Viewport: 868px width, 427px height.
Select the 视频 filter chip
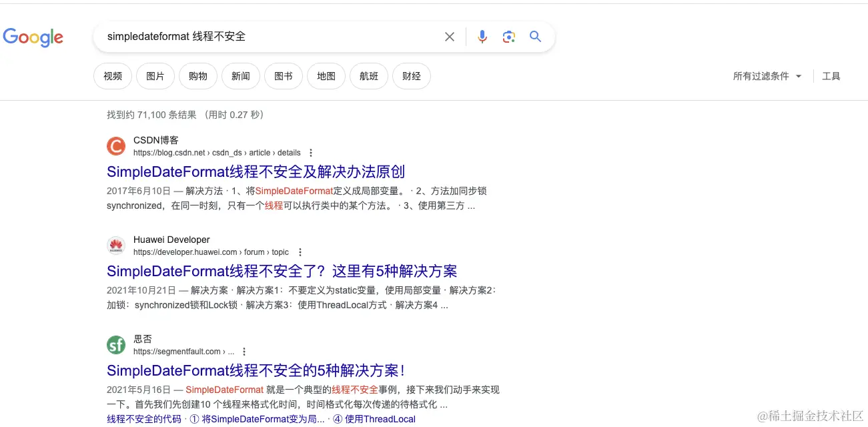pyautogui.click(x=113, y=76)
